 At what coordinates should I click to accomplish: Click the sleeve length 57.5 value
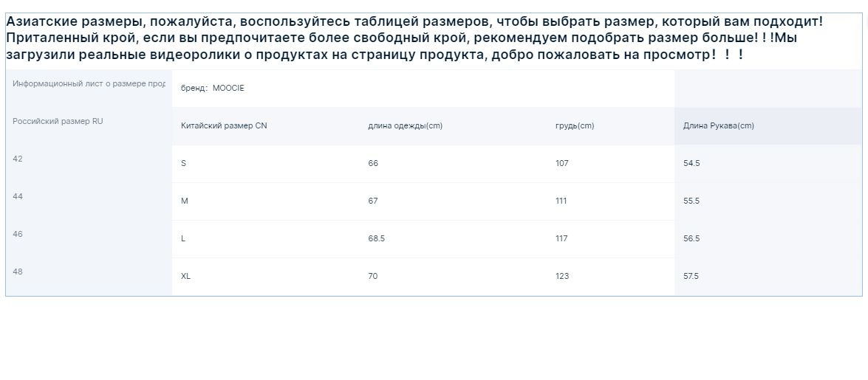691,276
